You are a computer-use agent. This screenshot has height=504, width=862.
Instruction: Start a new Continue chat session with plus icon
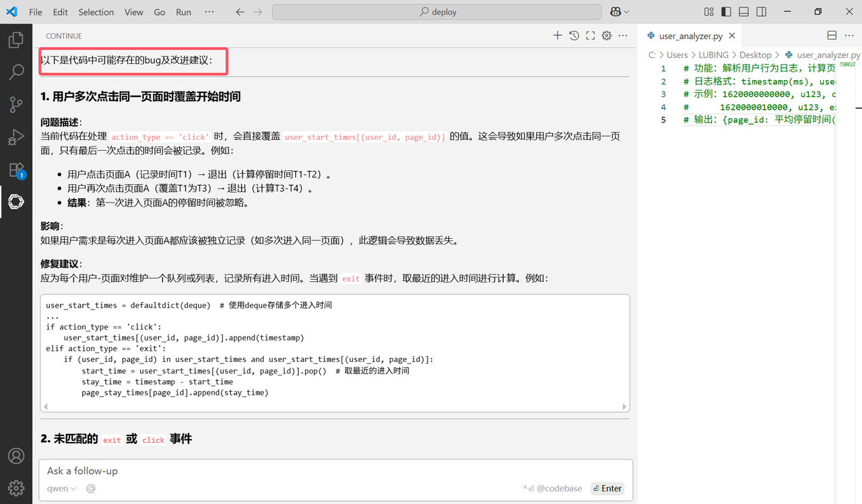pyautogui.click(x=558, y=36)
